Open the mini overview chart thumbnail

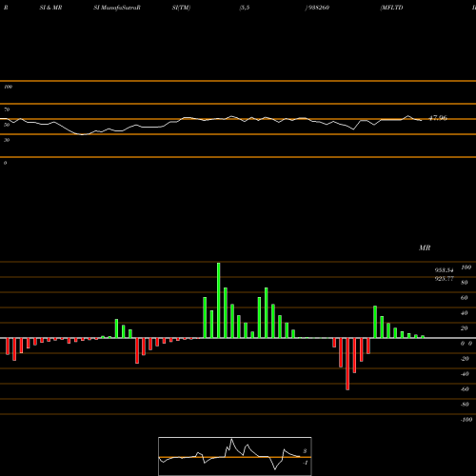click(235, 456)
